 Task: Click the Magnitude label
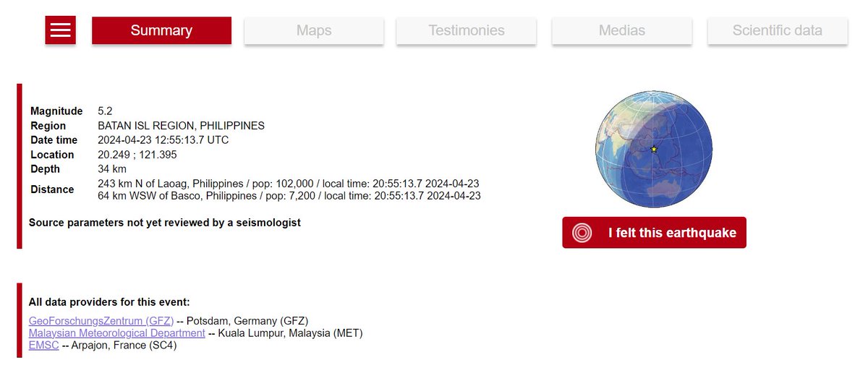[x=56, y=111]
